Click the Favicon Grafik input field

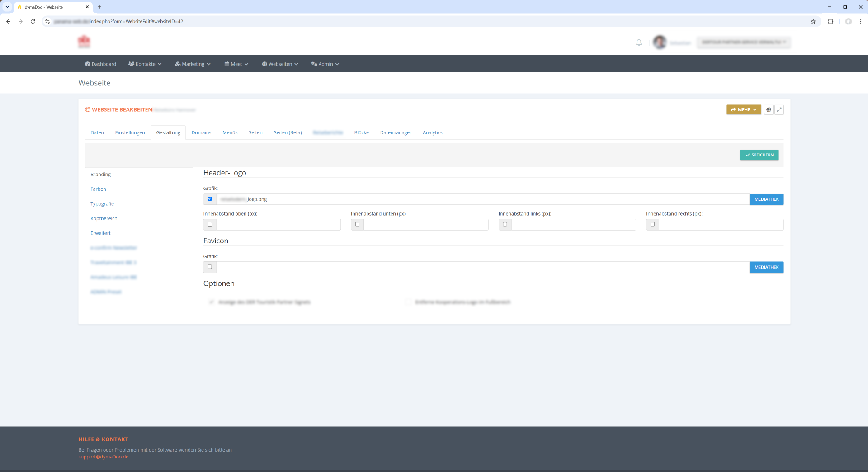pos(482,267)
